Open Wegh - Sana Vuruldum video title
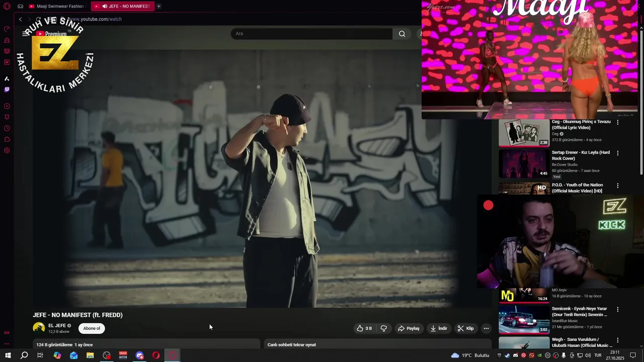This screenshot has height=362, width=644. click(582, 342)
